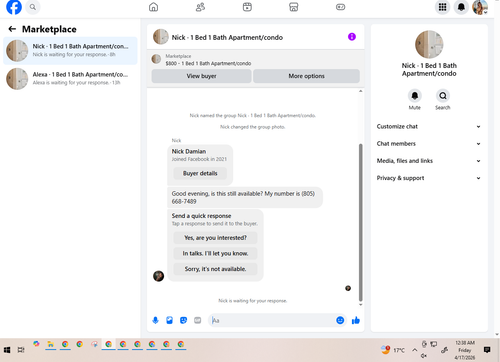Choose a sticker icon in composer

(183, 320)
